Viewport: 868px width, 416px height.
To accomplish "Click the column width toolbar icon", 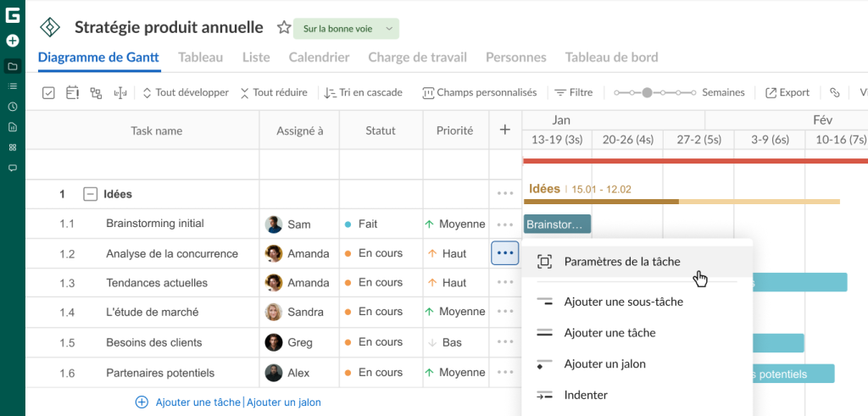I will click(x=120, y=93).
